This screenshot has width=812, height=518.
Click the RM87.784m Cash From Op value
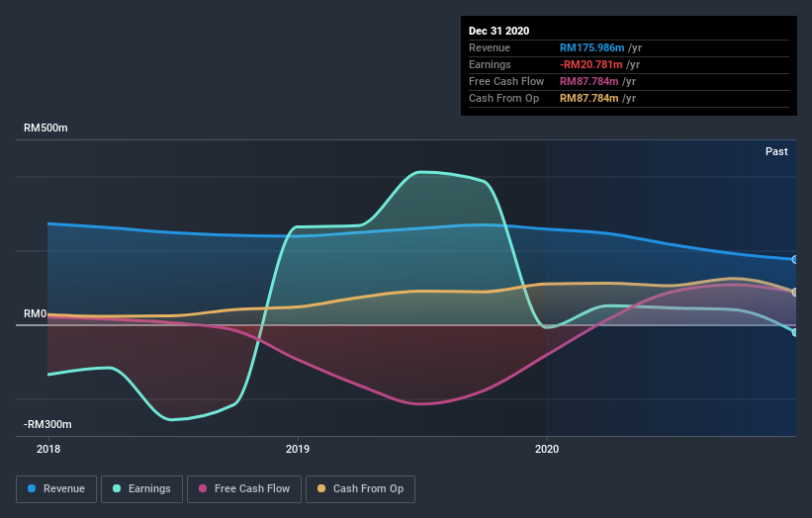click(588, 98)
